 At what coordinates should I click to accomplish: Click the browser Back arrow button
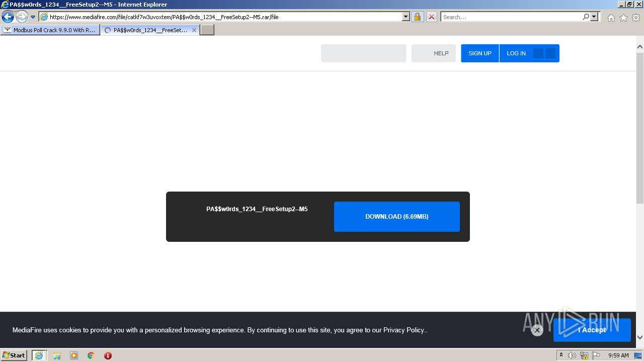[8, 17]
